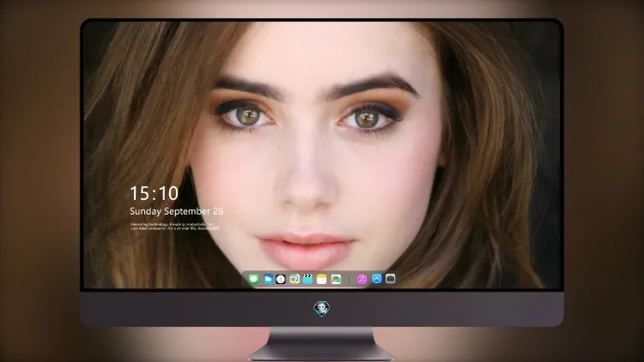
Task: Open the green Messages app in dock
Action: 254,279
